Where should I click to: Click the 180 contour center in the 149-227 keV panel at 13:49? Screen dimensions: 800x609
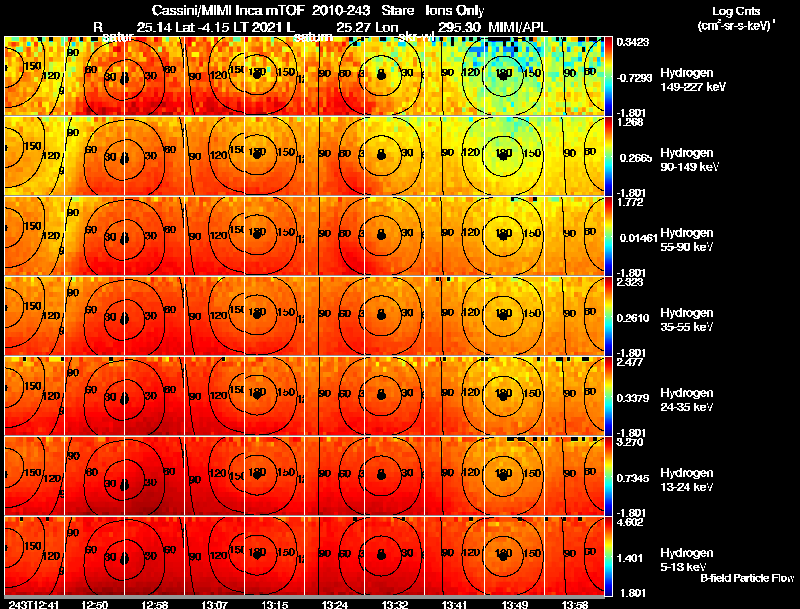(504, 75)
